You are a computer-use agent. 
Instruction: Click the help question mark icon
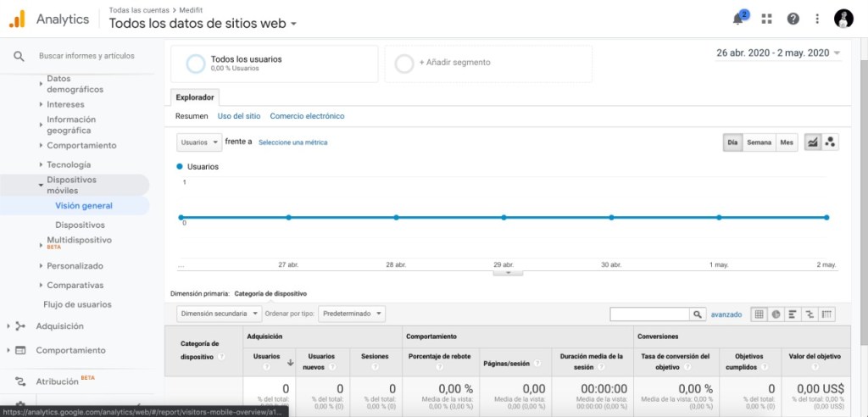click(793, 19)
